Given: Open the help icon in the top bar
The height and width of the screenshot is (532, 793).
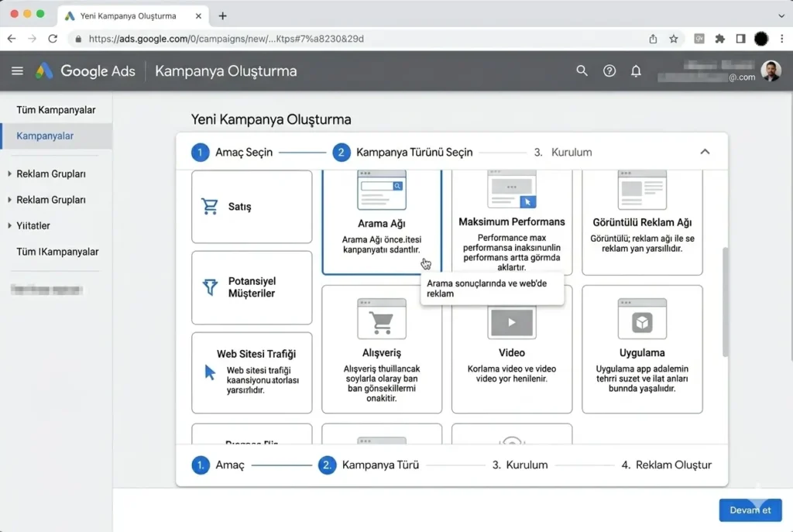Looking at the screenshot, I should pos(609,70).
